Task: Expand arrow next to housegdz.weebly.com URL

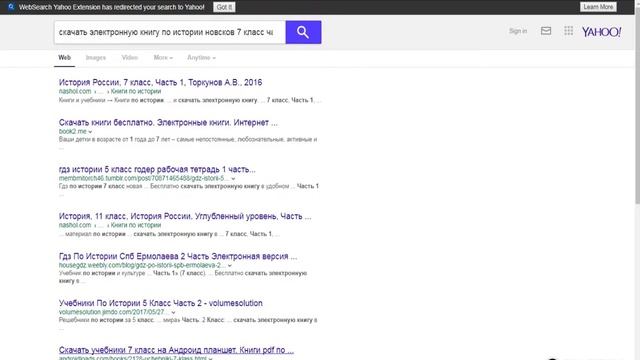Action: [x=230, y=266]
